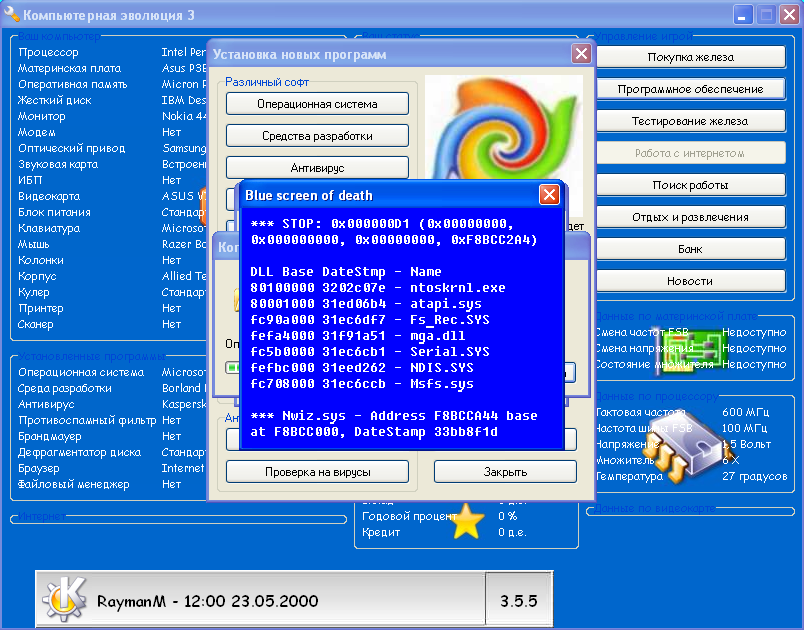Click the Оптический привод label
The height and width of the screenshot is (630, 804).
pos(71,148)
